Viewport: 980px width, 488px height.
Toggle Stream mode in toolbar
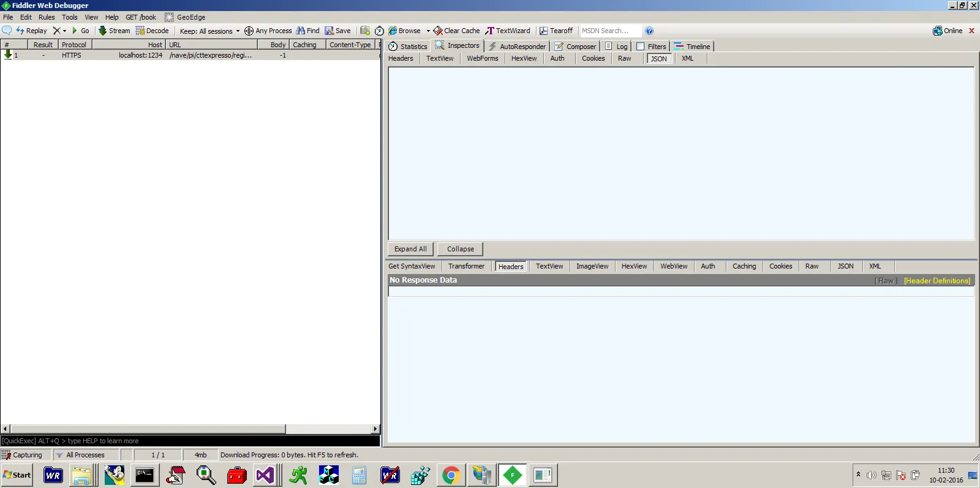click(x=115, y=31)
